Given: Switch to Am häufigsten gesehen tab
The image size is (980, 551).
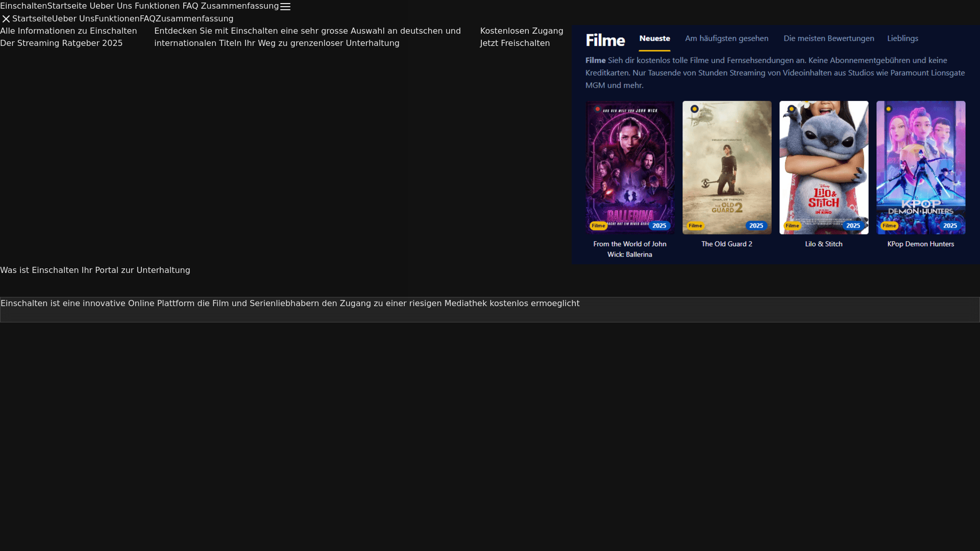Looking at the screenshot, I should pyautogui.click(x=726, y=38).
